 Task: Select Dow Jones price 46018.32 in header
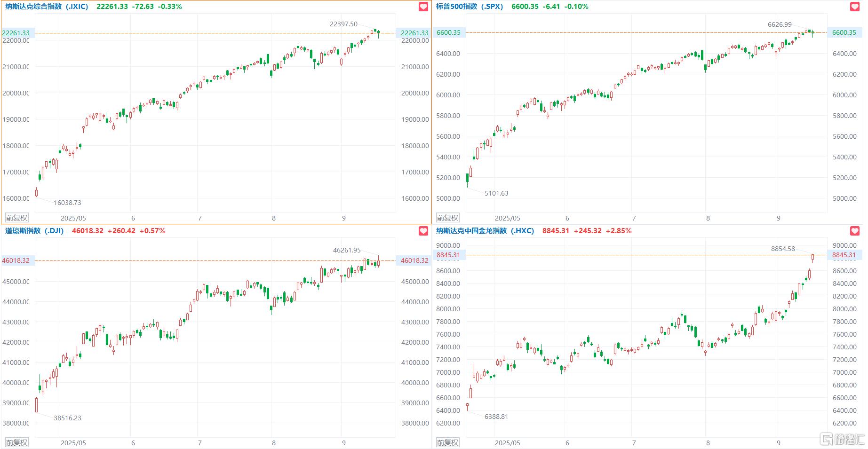pyautogui.click(x=88, y=231)
